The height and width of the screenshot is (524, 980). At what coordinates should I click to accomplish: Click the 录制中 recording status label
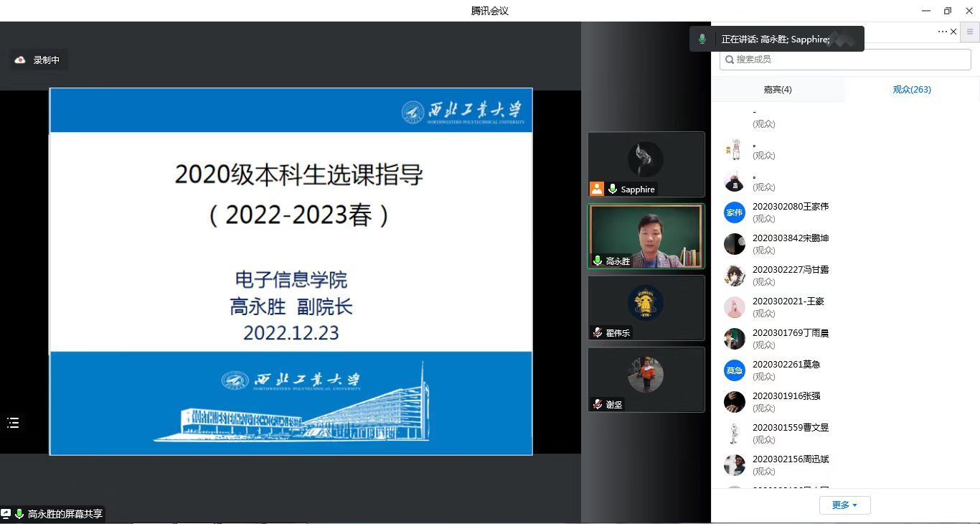click(47, 60)
